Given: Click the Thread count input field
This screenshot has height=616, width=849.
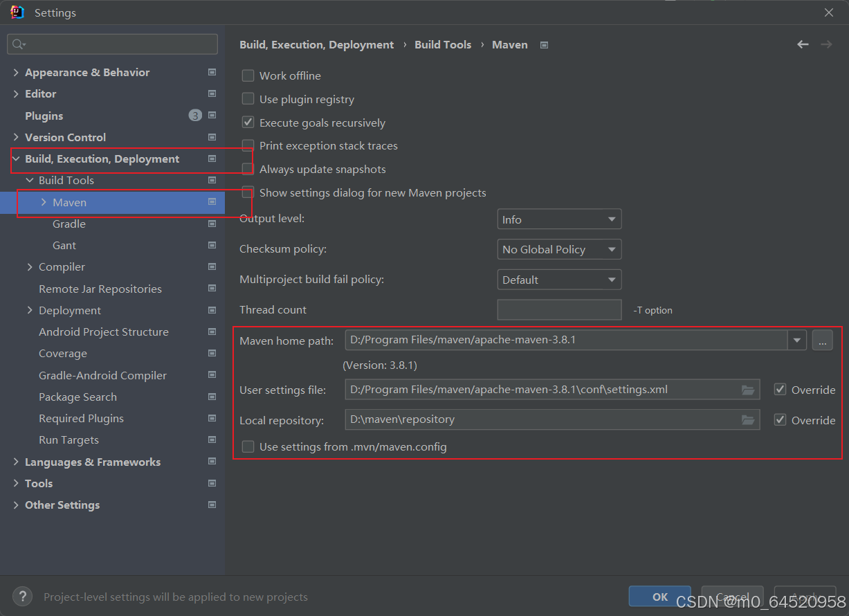Looking at the screenshot, I should 559,309.
